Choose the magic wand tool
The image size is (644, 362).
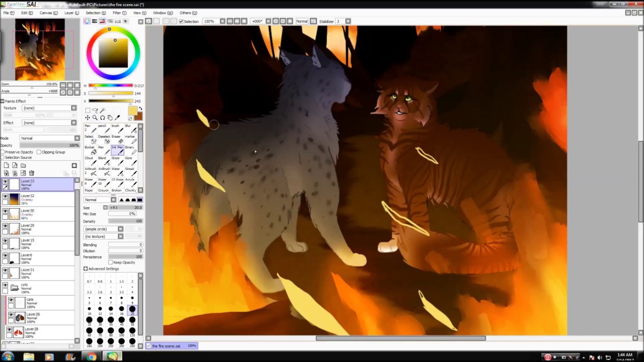(102, 110)
